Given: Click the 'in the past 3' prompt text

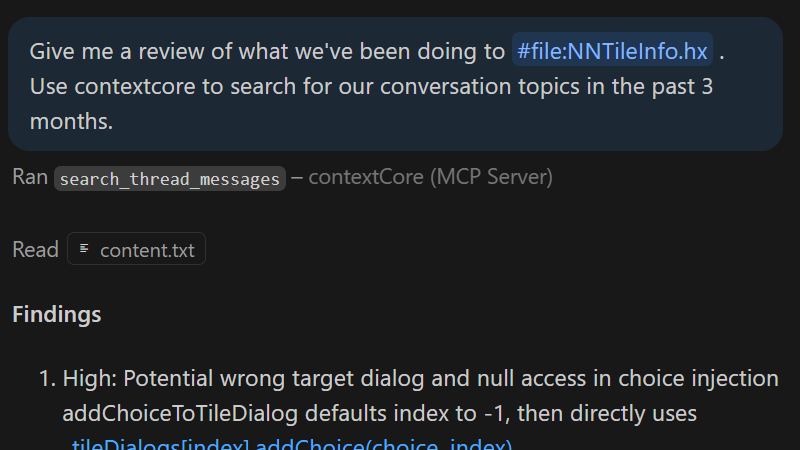Looking at the screenshot, I should click(x=655, y=87).
